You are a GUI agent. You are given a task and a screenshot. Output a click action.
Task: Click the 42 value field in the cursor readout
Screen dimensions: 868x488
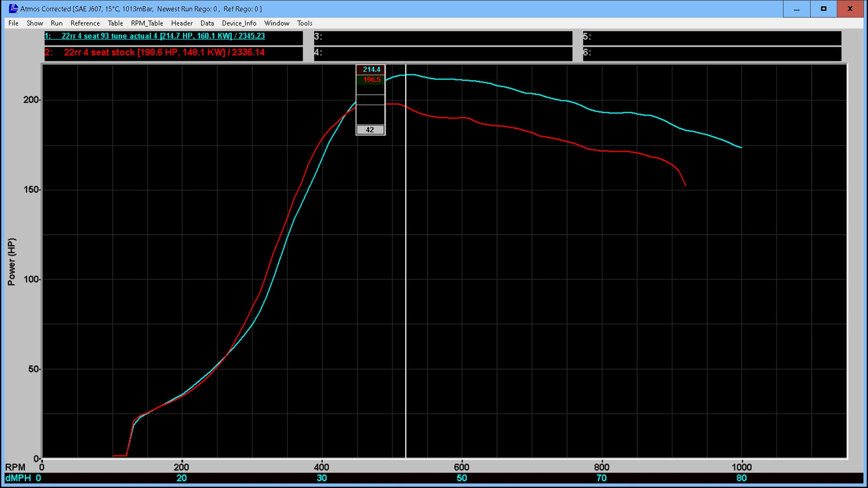pyautogui.click(x=370, y=130)
